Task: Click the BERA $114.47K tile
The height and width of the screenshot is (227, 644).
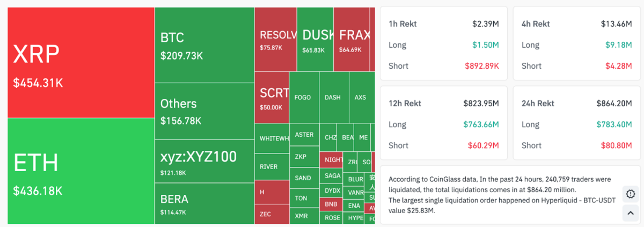Action: pos(204,203)
